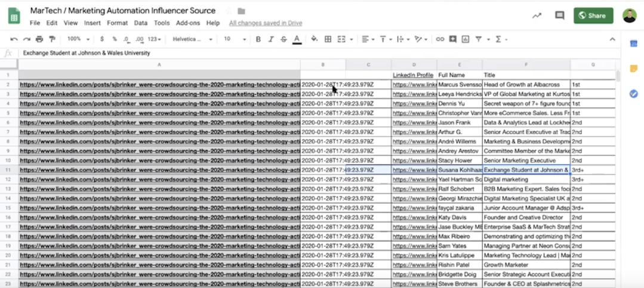Open the Edit menu
The image size is (644, 288).
[x=52, y=23]
